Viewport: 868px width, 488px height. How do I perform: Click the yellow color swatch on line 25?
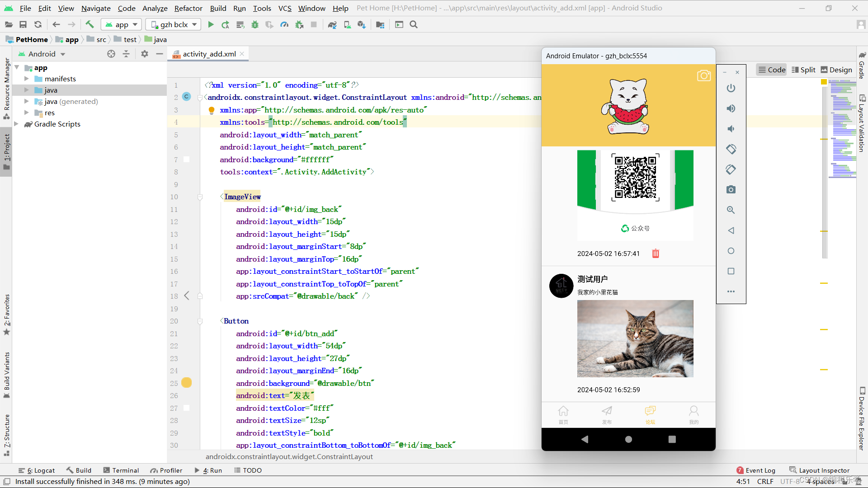pos(186,383)
